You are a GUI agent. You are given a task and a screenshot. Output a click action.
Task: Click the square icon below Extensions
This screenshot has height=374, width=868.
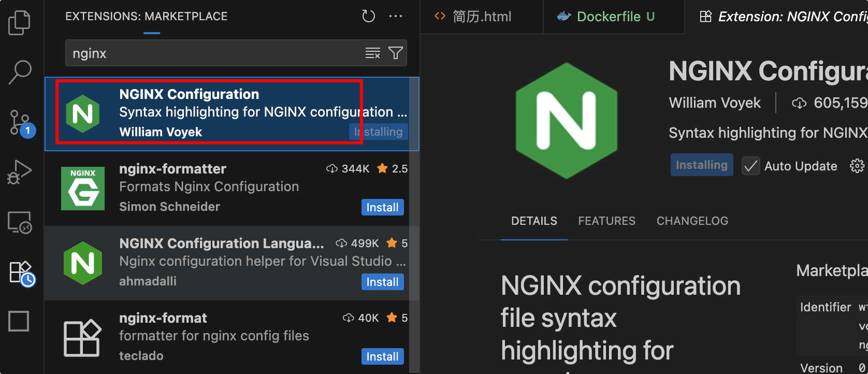click(x=19, y=321)
